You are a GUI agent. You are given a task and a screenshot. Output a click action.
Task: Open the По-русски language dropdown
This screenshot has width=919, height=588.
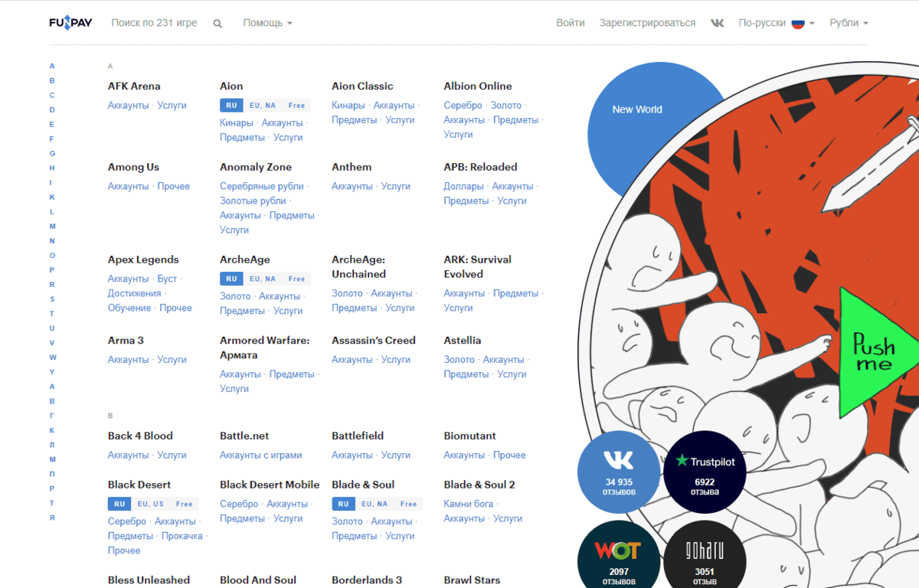[776, 23]
